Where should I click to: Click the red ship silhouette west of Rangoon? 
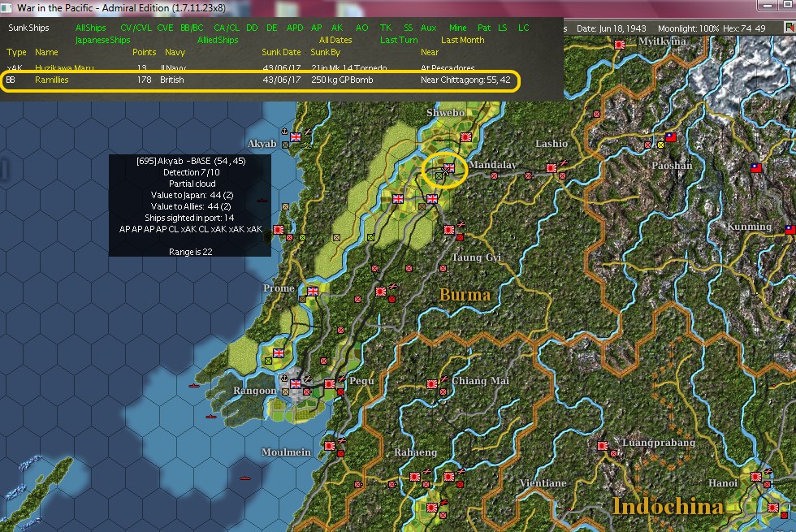coord(194,386)
